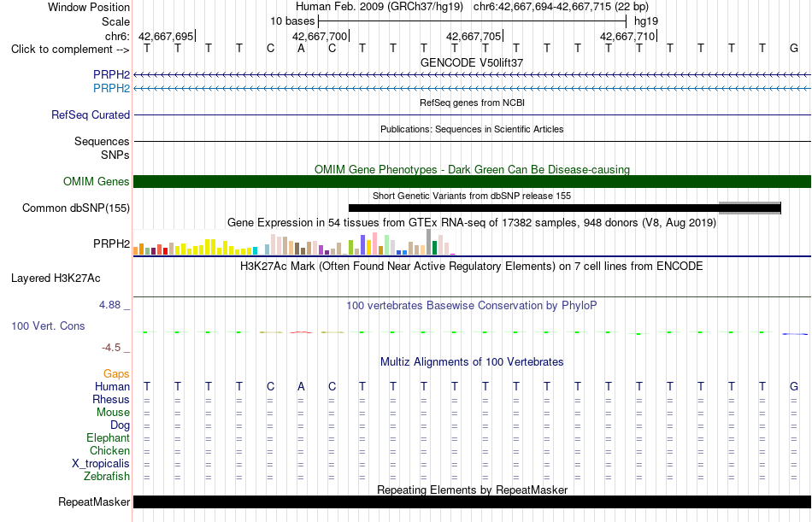The image size is (812, 522).
Task: Click the H3K27Ac Mark ENCODE track title
Action: (472, 267)
